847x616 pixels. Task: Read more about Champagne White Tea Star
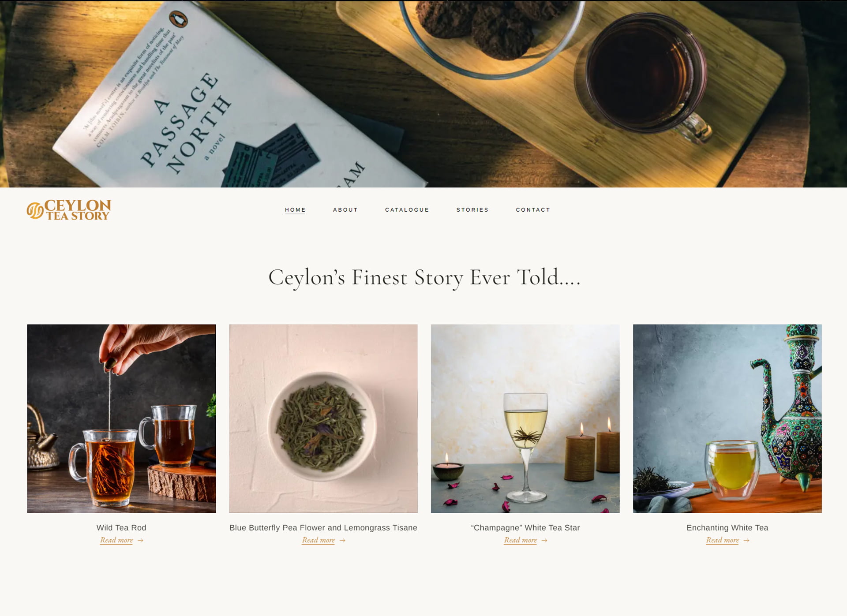pyautogui.click(x=521, y=540)
